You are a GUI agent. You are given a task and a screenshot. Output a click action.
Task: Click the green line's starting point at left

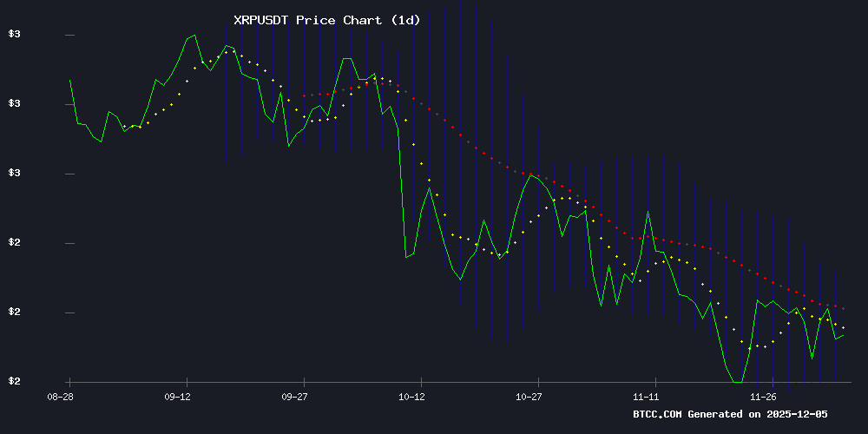(69, 80)
